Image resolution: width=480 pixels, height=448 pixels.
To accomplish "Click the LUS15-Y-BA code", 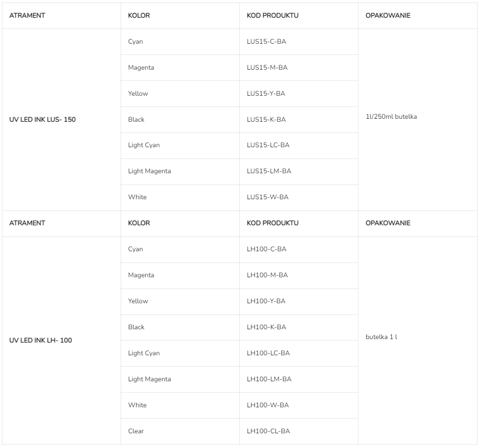I will click(x=266, y=94).
